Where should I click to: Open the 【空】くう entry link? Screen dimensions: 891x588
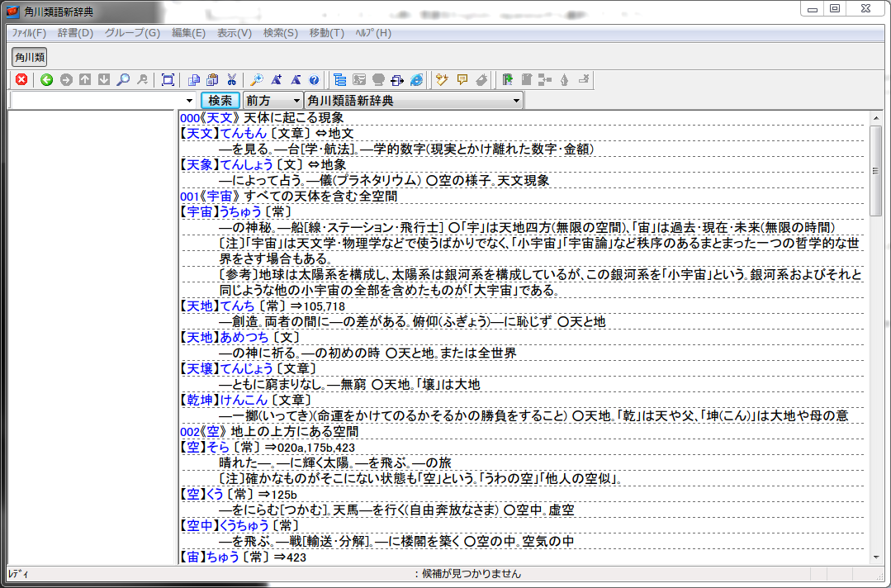pos(201,494)
